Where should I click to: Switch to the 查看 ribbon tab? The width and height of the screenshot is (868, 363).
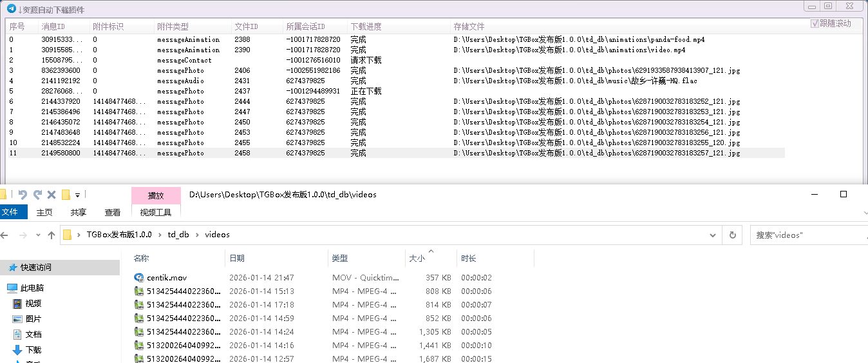coord(113,212)
